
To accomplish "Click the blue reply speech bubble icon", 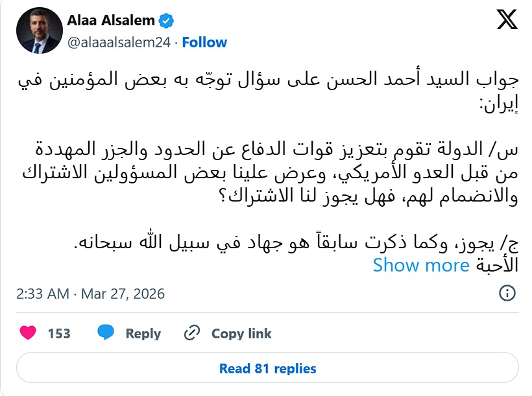I will point(106,333).
